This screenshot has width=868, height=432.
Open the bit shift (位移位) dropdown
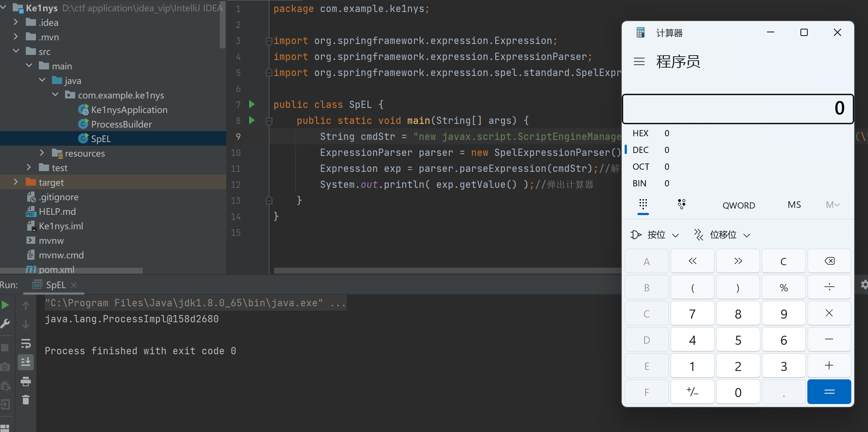(x=722, y=235)
